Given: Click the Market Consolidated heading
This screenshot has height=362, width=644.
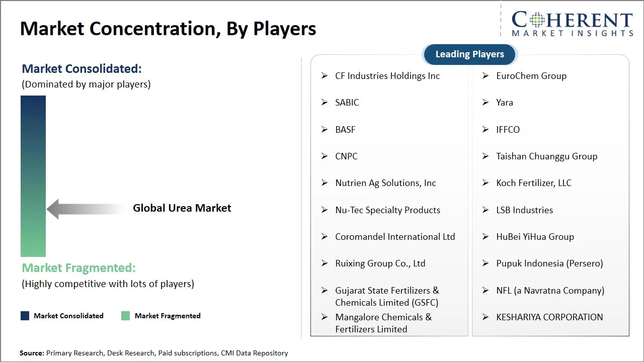Looking at the screenshot, I should tap(82, 69).
